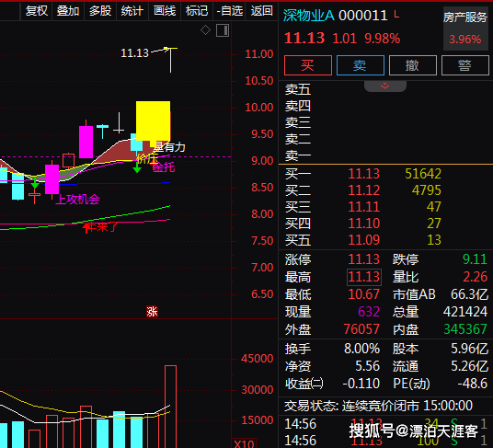The image size is (493, 448).
Task: Select the 买四 price 11.10
Action: coord(364,224)
